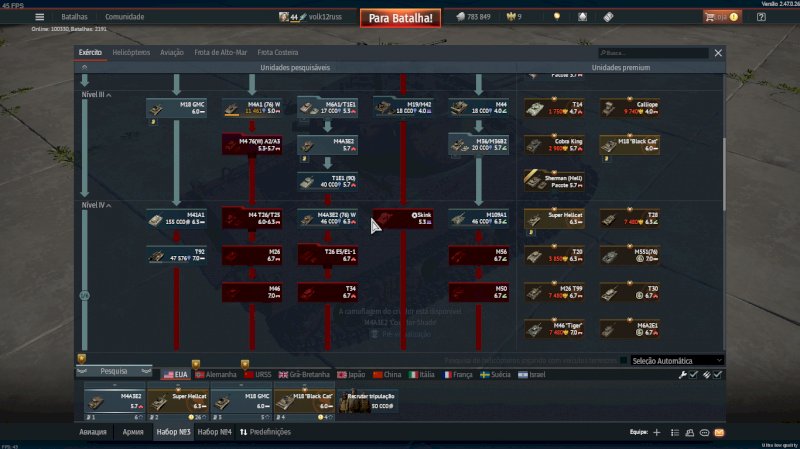Click the Busca search field
800x449 pixels.
pos(652,53)
